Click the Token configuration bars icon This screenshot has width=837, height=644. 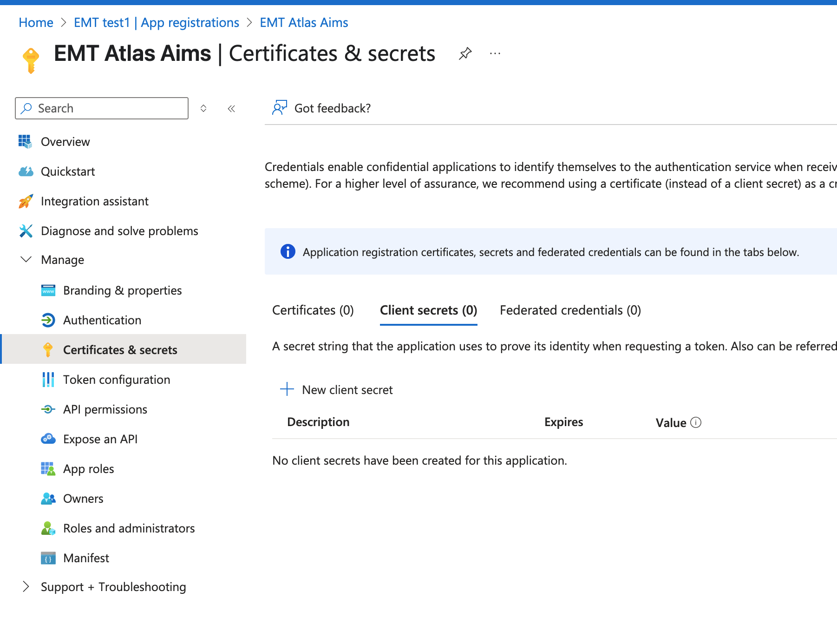click(x=48, y=380)
